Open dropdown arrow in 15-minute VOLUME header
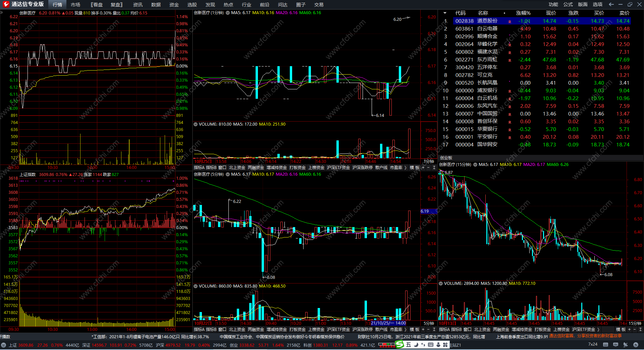The width and height of the screenshot is (644, 350). [x=441, y=283]
